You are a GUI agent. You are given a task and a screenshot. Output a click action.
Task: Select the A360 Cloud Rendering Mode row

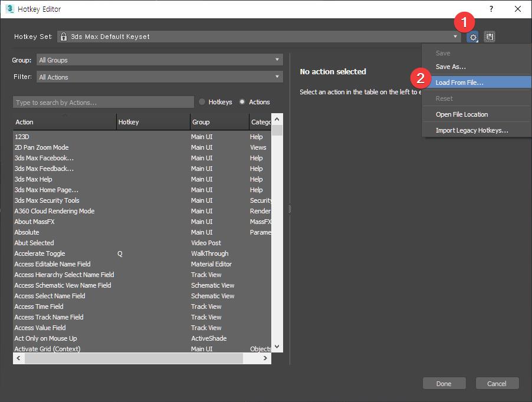click(142, 211)
